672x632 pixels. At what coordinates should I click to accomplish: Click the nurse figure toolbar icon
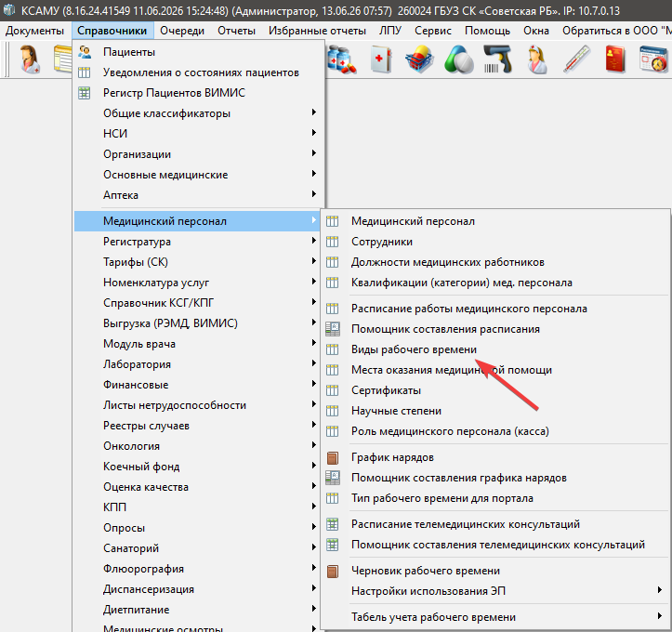(x=537, y=59)
